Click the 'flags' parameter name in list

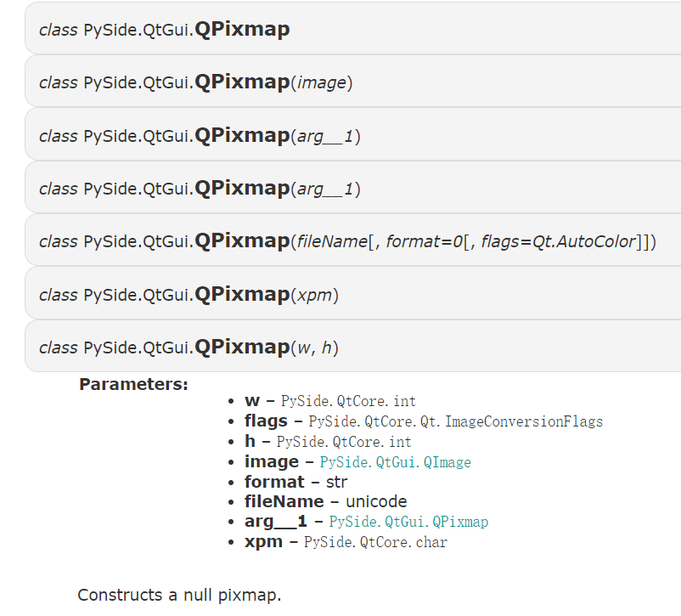266,421
